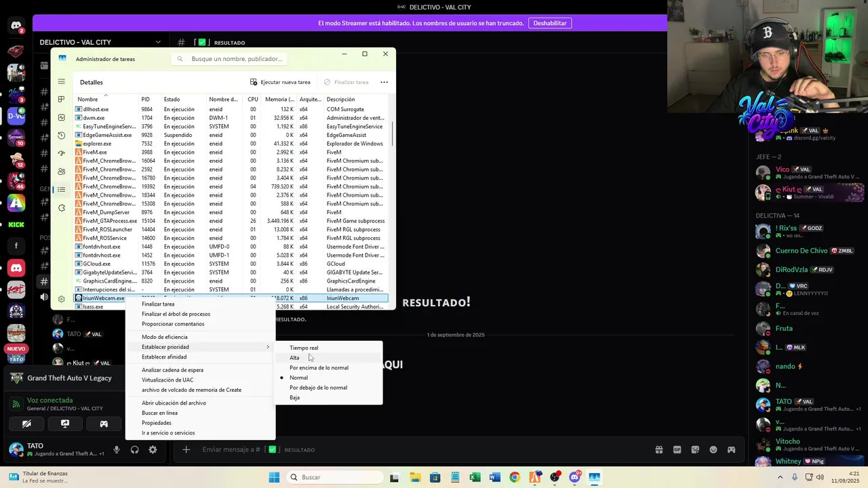Toggle camera in voice panel
The height and width of the screenshot is (488, 868).
(26, 424)
